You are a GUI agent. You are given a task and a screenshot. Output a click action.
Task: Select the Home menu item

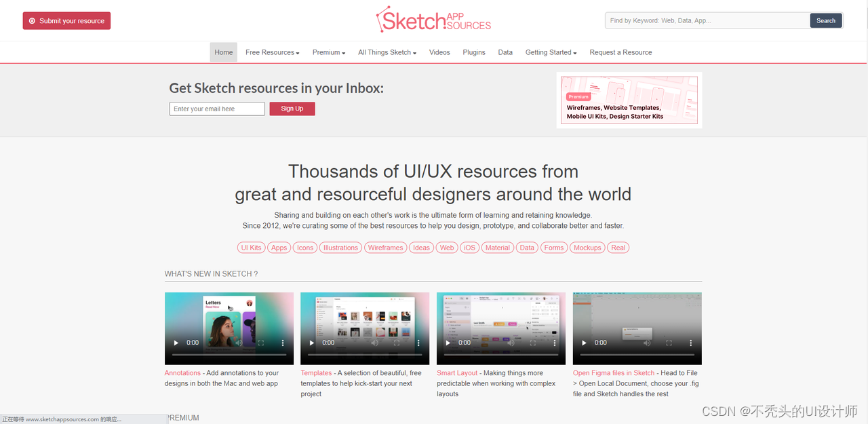pos(224,52)
